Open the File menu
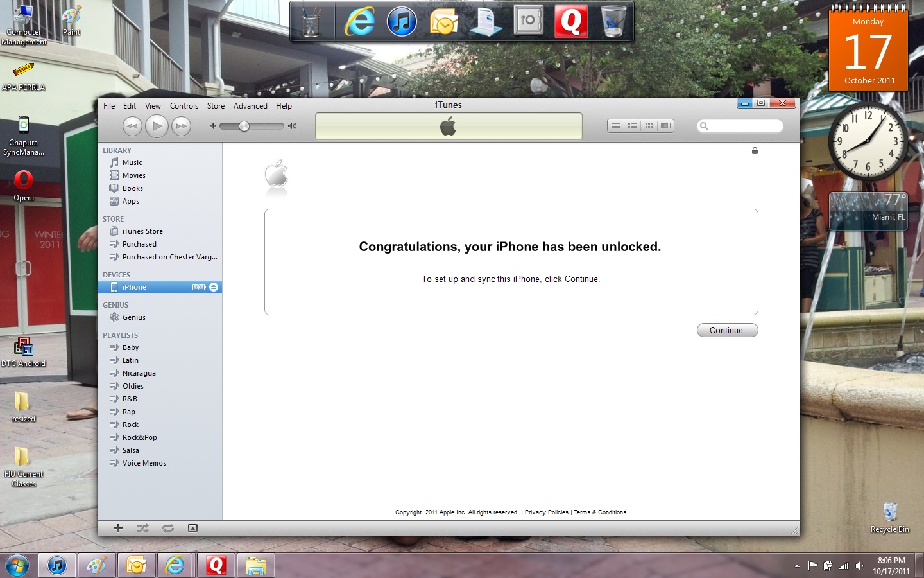 109,106
